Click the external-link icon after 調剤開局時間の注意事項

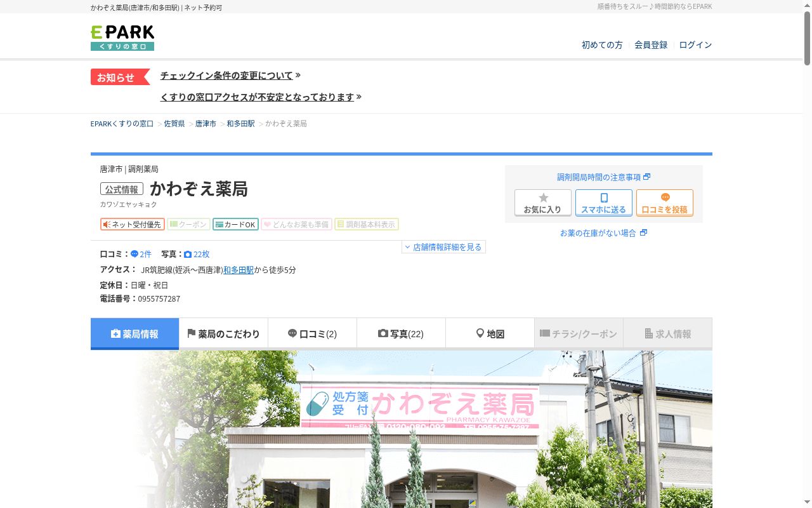[x=647, y=177]
